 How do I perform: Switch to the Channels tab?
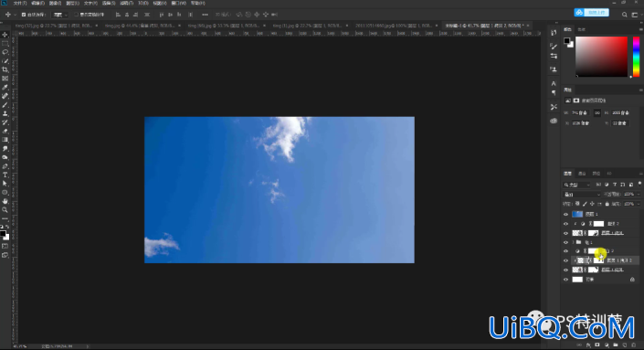tap(582, 174)
